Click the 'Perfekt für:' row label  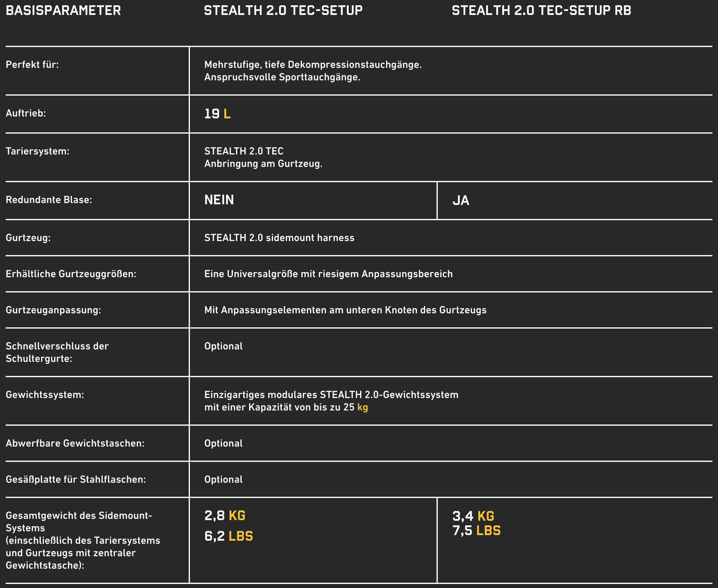(32, 64)
